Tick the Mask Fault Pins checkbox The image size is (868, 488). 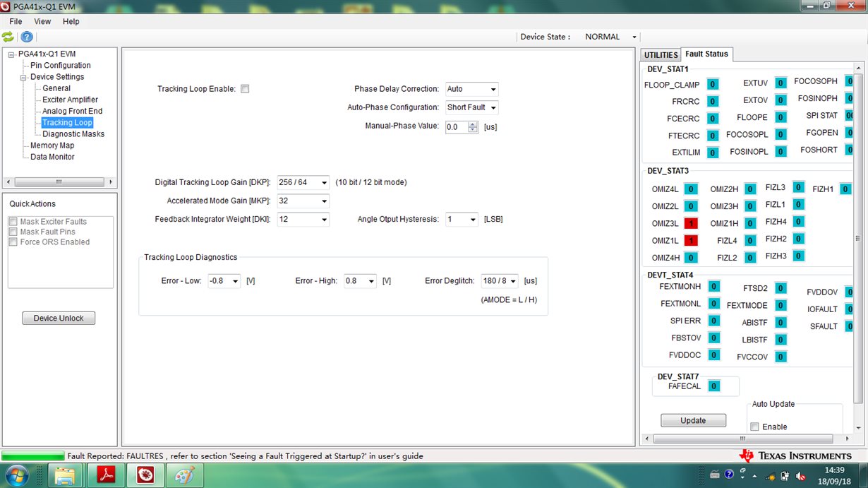[13, 232]
